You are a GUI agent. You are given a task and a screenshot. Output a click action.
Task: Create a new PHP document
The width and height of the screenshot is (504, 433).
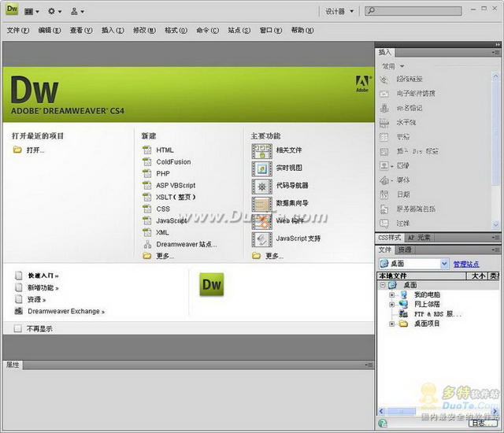pyautogui.click(x=163, y=173)
